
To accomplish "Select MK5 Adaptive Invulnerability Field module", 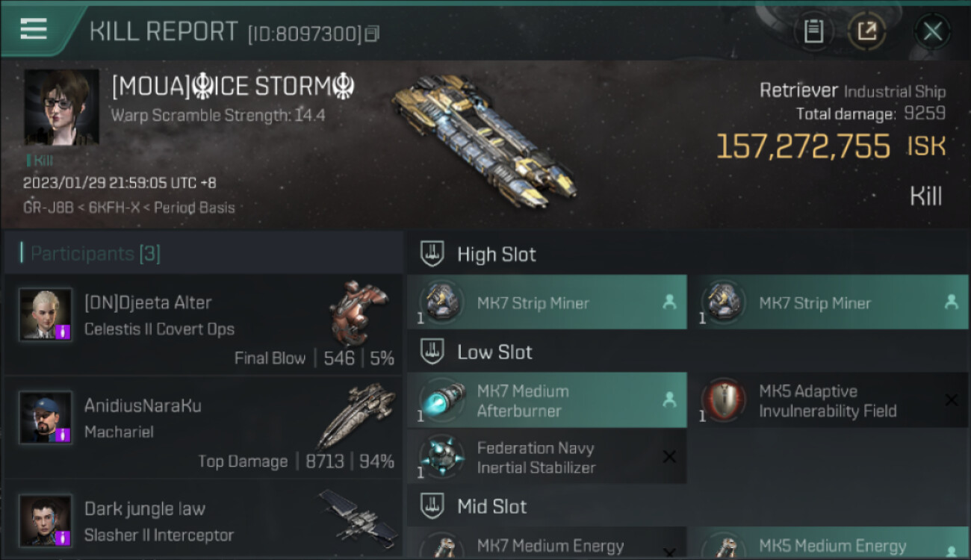I will pos(828,400).
